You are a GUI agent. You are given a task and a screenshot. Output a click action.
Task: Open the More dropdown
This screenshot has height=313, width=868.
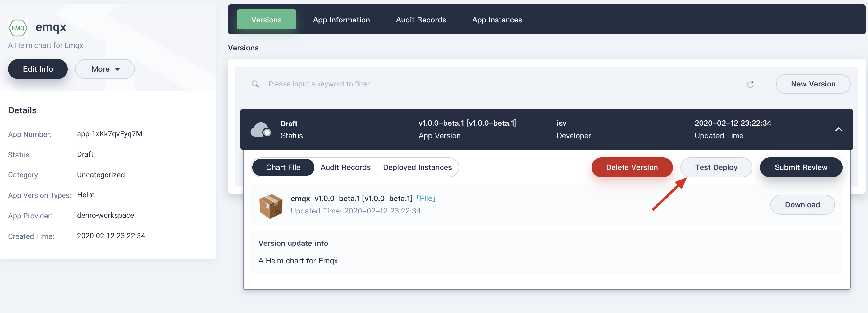coord(105,69)
